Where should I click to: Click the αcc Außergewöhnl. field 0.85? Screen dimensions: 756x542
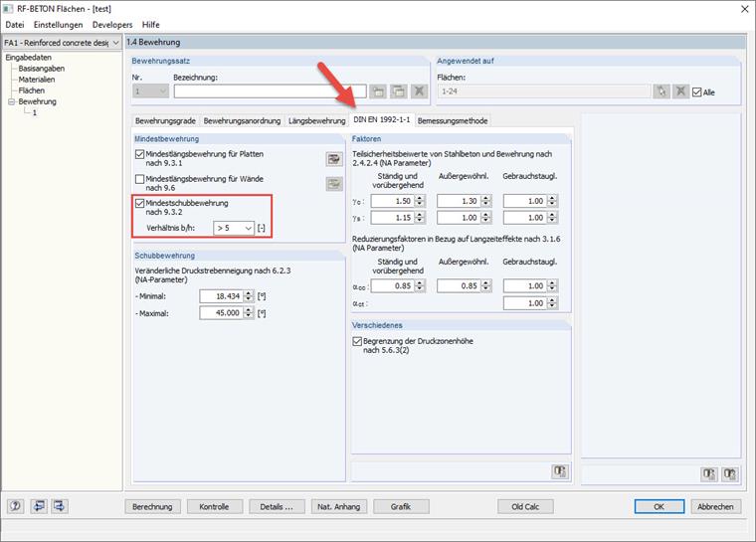(x=460, y=286)
